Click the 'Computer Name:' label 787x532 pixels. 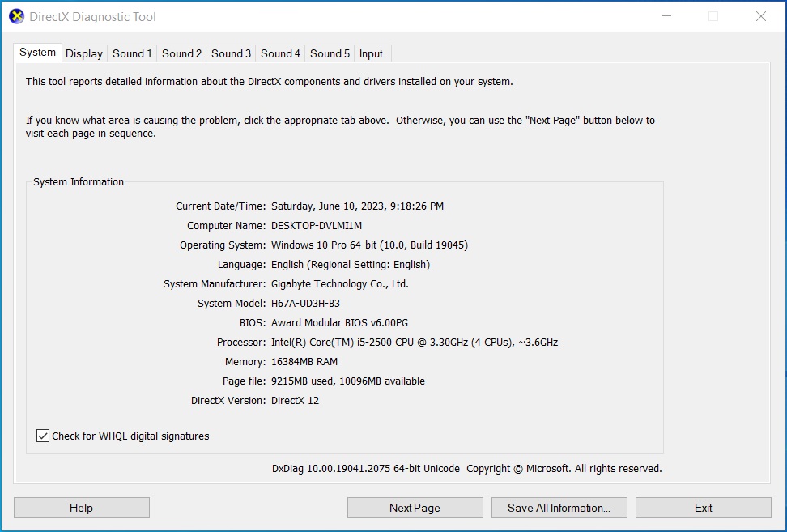227,226
